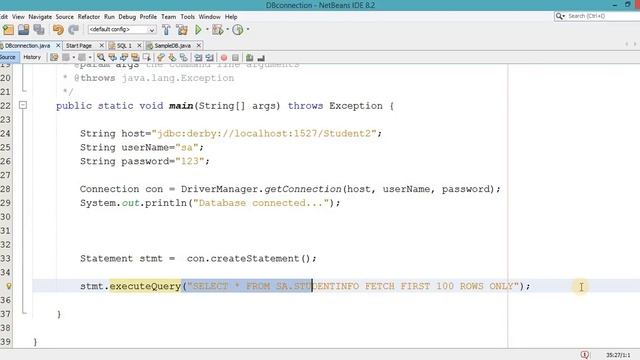Click the executeQuery method on line 35
Image resolution: width=640 pixels, height=360 pixels.
(145, 286)
